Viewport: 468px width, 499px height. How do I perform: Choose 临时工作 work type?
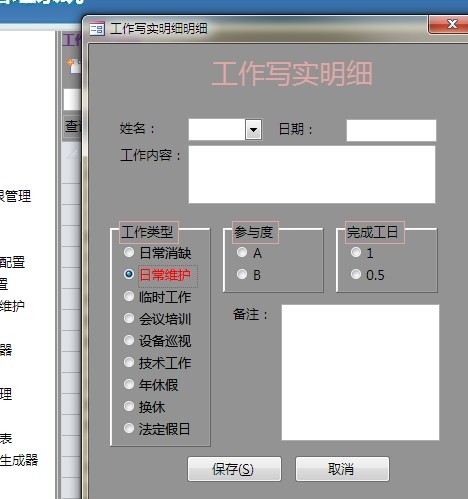tap(129, 296)
